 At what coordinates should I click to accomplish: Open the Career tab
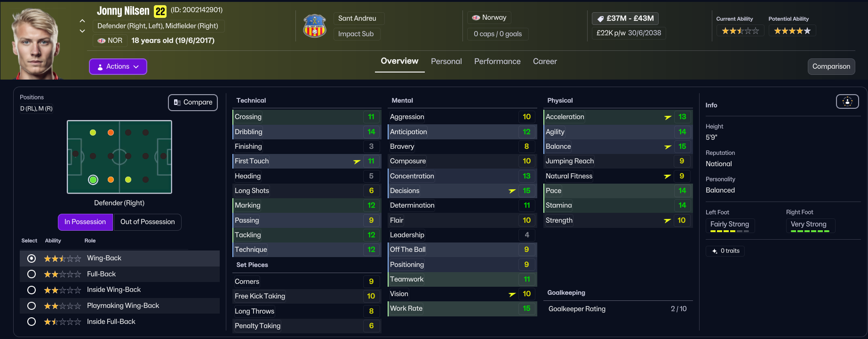coord(544,61)
